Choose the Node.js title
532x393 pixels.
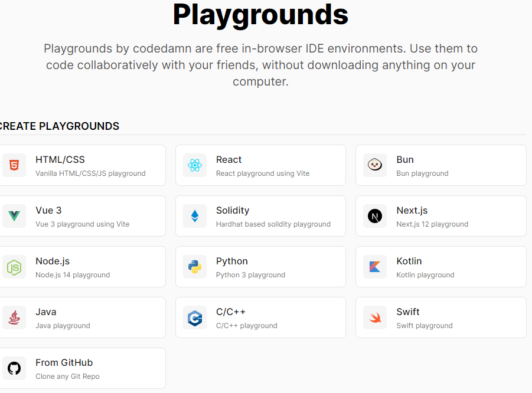[x=53, y=261]
